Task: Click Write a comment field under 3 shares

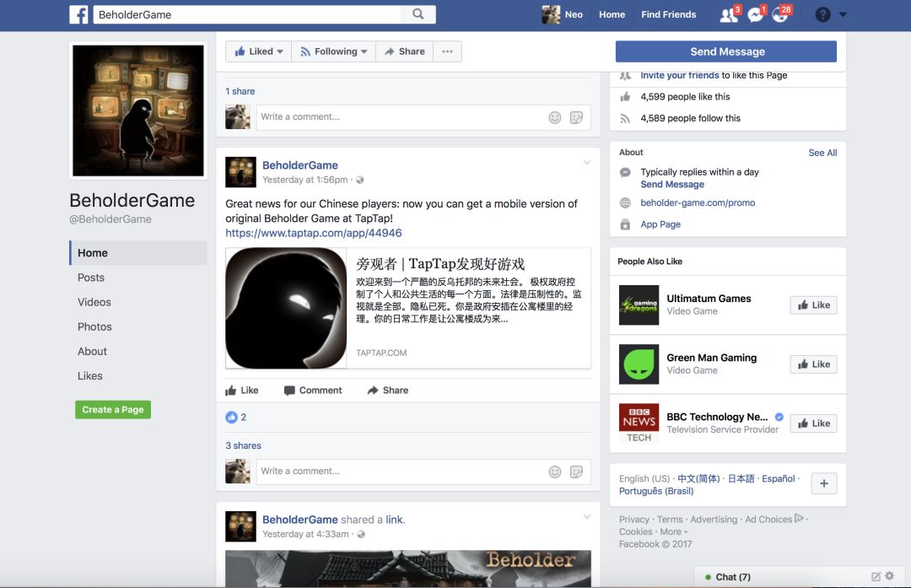Action: (x=401, y=472)
